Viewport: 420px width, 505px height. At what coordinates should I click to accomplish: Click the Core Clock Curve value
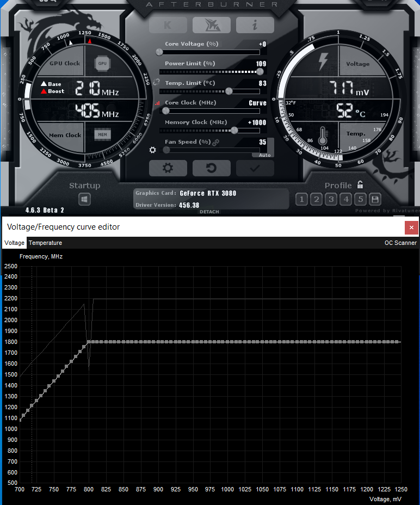258,103
